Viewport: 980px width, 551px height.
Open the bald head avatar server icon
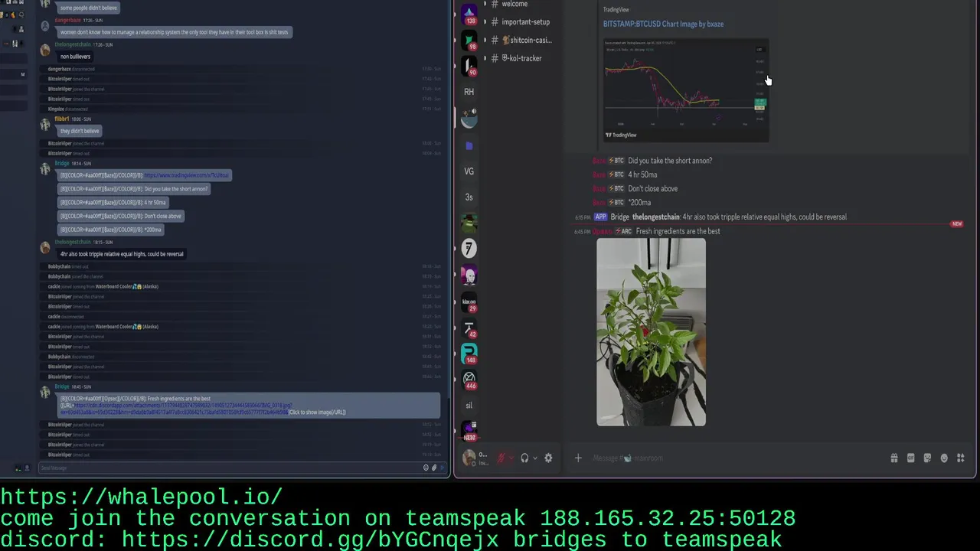pyautogui.click(x=469, y=275)
